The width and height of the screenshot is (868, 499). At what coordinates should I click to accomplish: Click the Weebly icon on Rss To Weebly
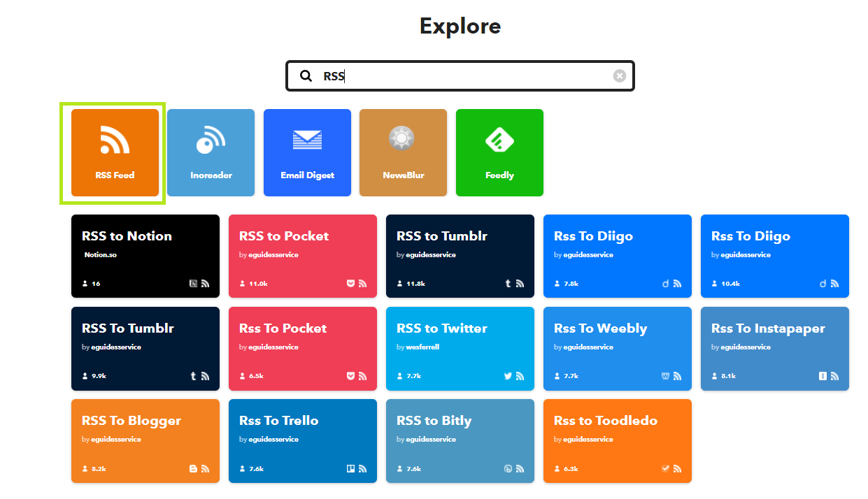pos(666,376)
